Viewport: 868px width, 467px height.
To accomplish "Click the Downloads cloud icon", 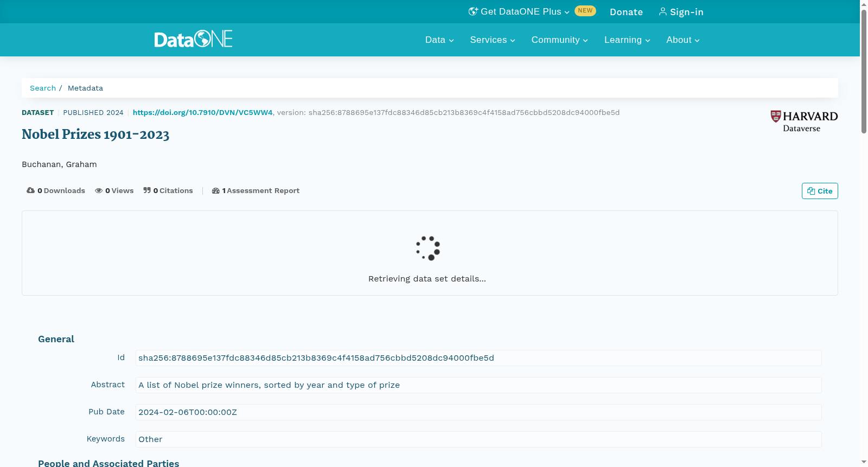I will click(x=30, y=190).
